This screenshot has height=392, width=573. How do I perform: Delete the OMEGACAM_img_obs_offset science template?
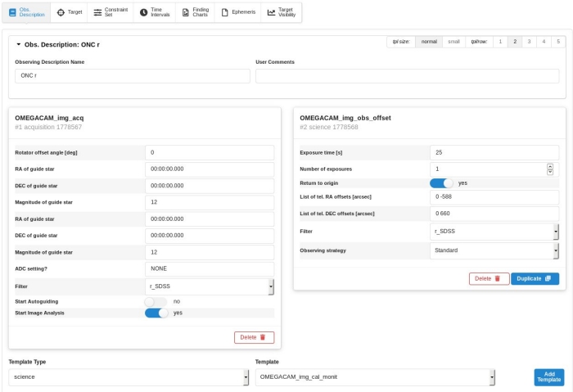(x=489, y=278)
